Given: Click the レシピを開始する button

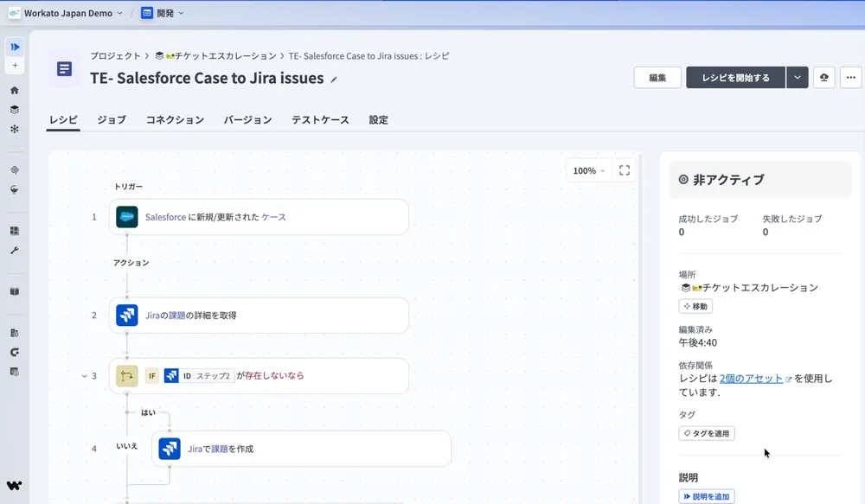Looking at the screenshot, I should (x=736, y=78).
